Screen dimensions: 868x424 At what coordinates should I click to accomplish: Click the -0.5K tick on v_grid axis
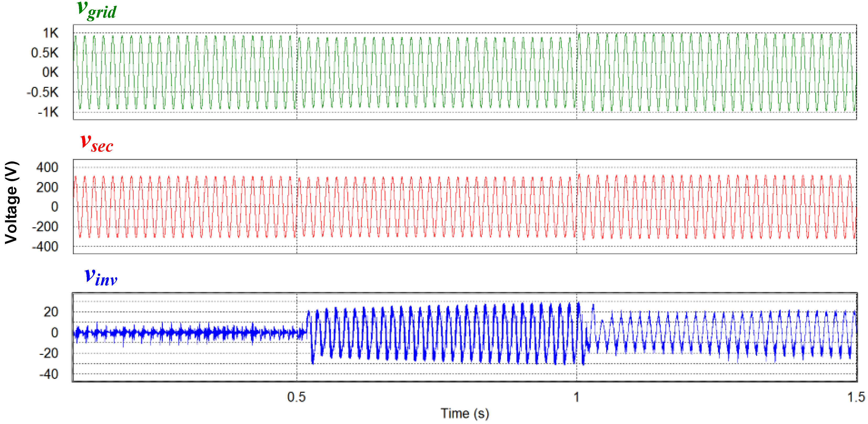(x=42, y=92)
